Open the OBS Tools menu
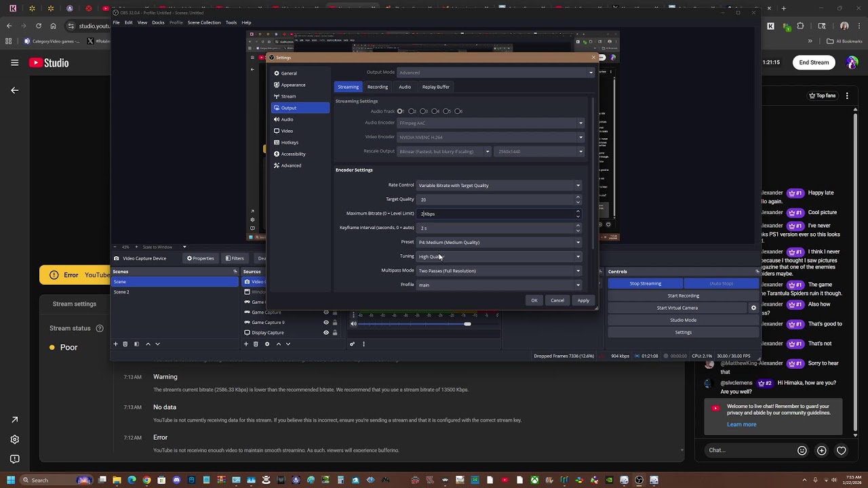This screenshot has width=868, height=488. click(x=231, y=22)
